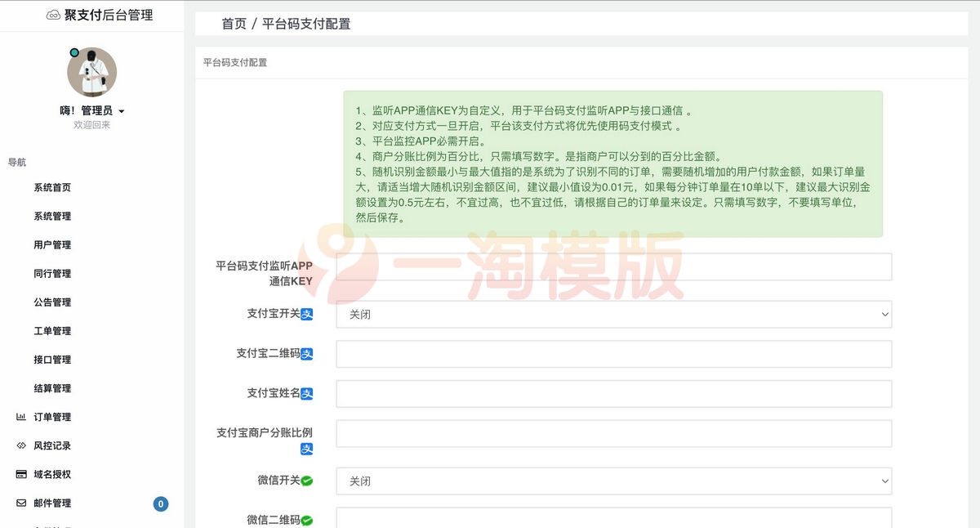This screenshot has height=528, width=980.
Task: Click the 导航 sidebar heading
Action: [x=17, y=163]
